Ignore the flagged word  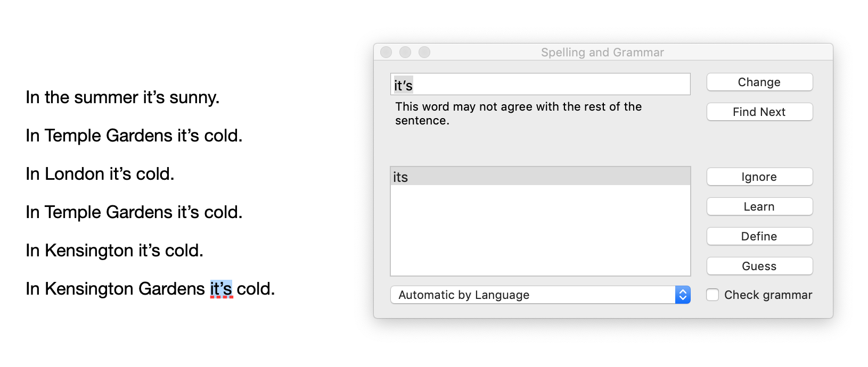(759, 177)
